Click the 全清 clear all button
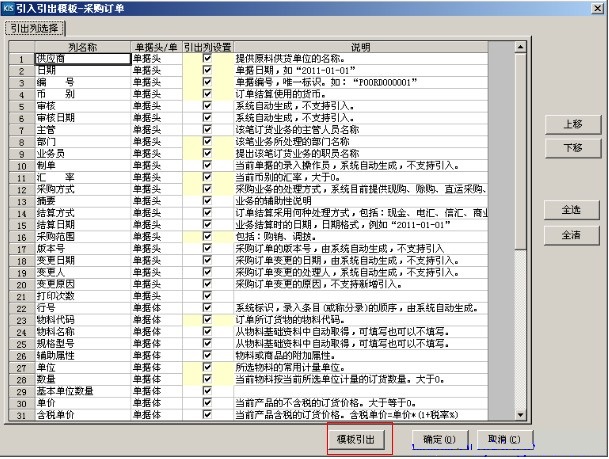Viewport: 609px width, 459px height. [x=572, y=234]
